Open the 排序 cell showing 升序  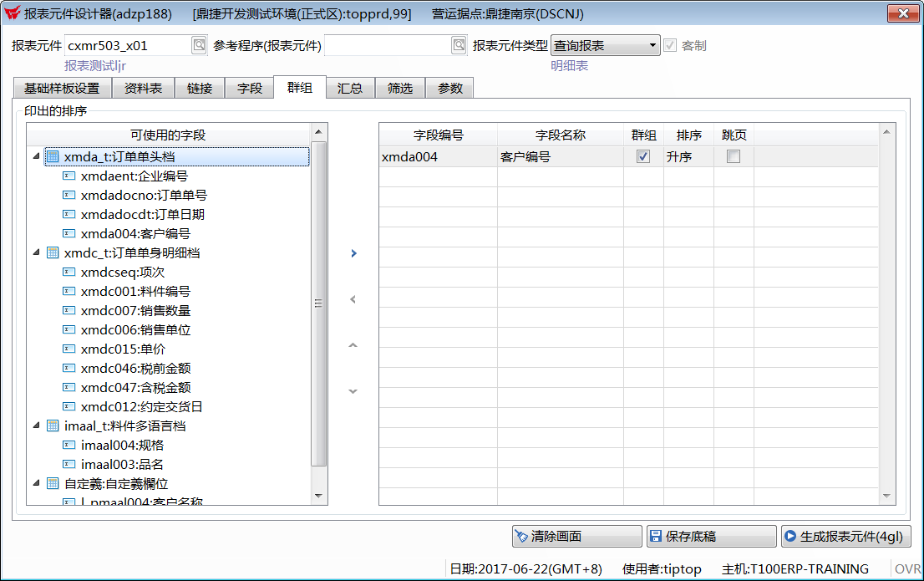point(688,157)
